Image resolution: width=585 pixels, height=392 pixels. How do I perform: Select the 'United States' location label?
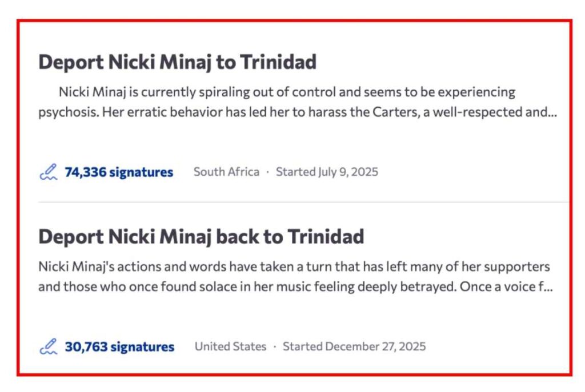coord(230,346)
